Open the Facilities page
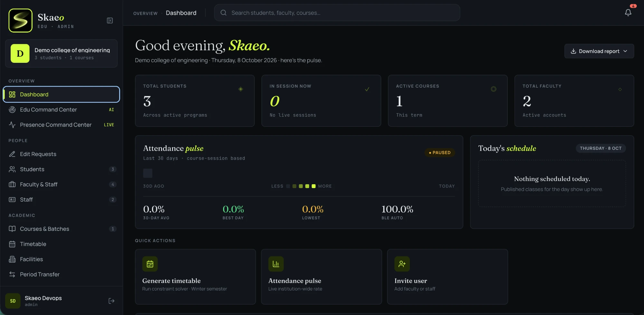The image size is (644, 315). [x=61, y=259]
